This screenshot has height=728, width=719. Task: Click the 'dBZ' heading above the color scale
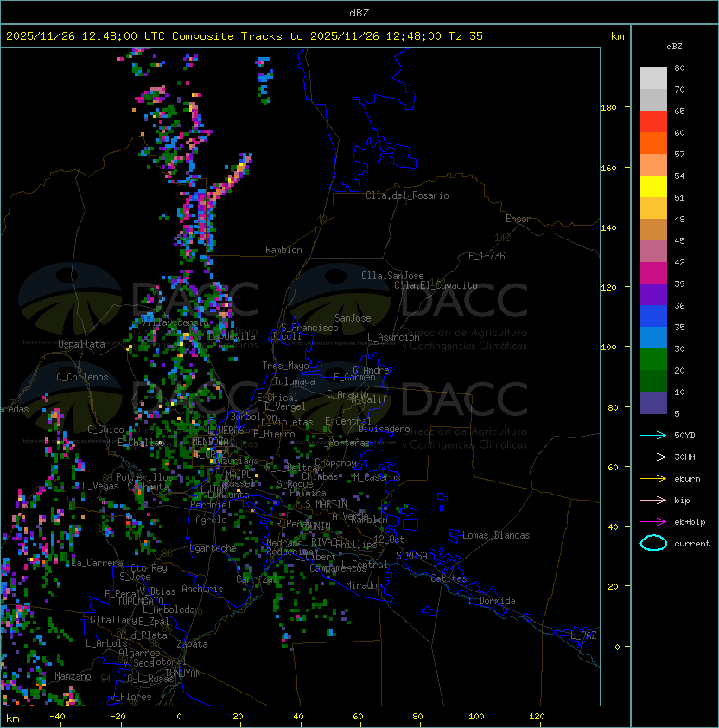[x=674, y=47]
